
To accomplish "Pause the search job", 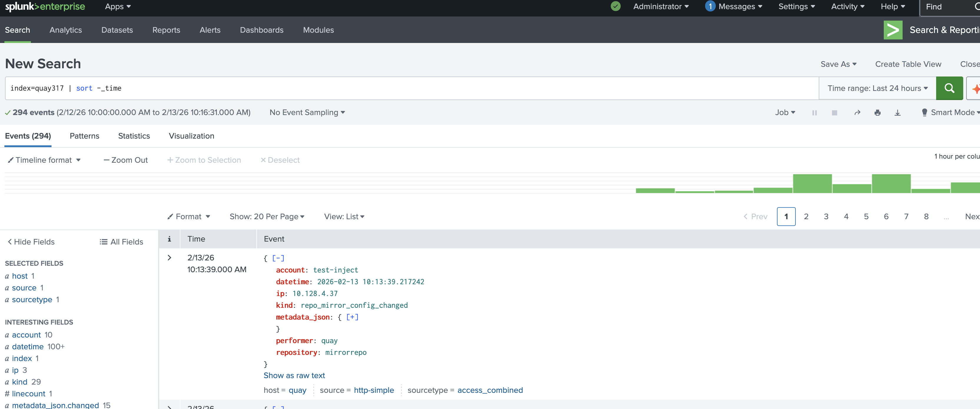I will pyautogui.click(x=814, y=113).
